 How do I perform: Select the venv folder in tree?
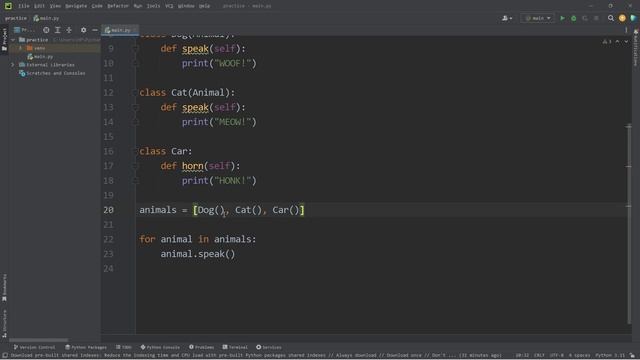(x=36, y=48)
